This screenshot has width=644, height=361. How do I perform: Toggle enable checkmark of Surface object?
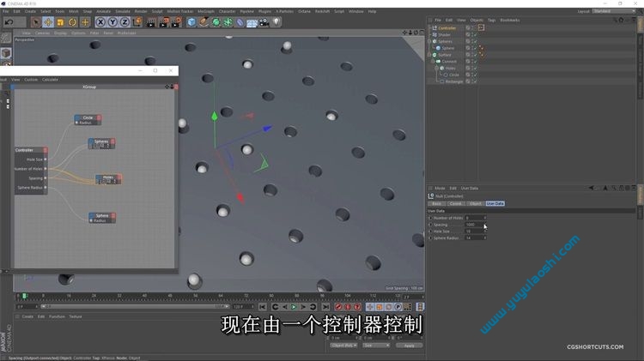click(475, 55)
